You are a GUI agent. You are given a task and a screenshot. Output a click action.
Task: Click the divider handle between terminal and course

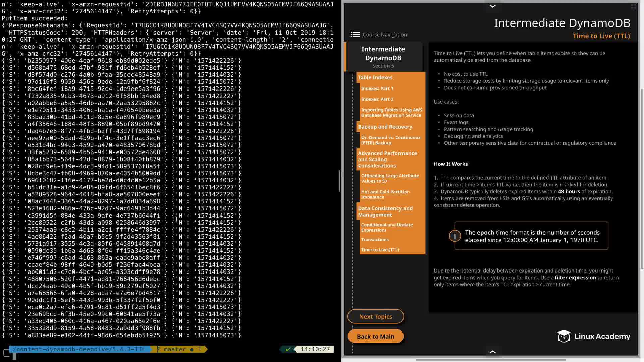tap(339, 181)
